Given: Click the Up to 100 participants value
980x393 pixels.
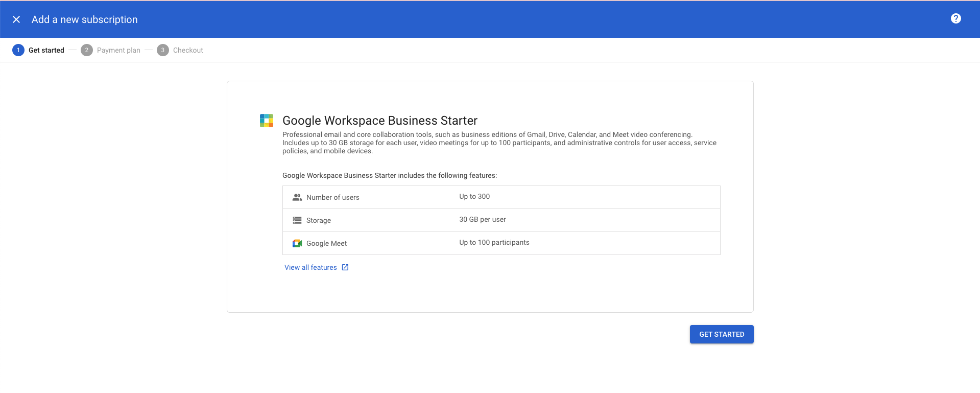Looking at the screenshot, I should click(x=494, y=242).
